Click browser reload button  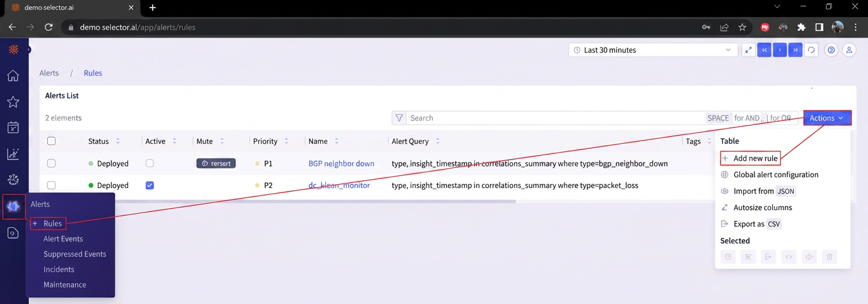[x=49, y=27]
